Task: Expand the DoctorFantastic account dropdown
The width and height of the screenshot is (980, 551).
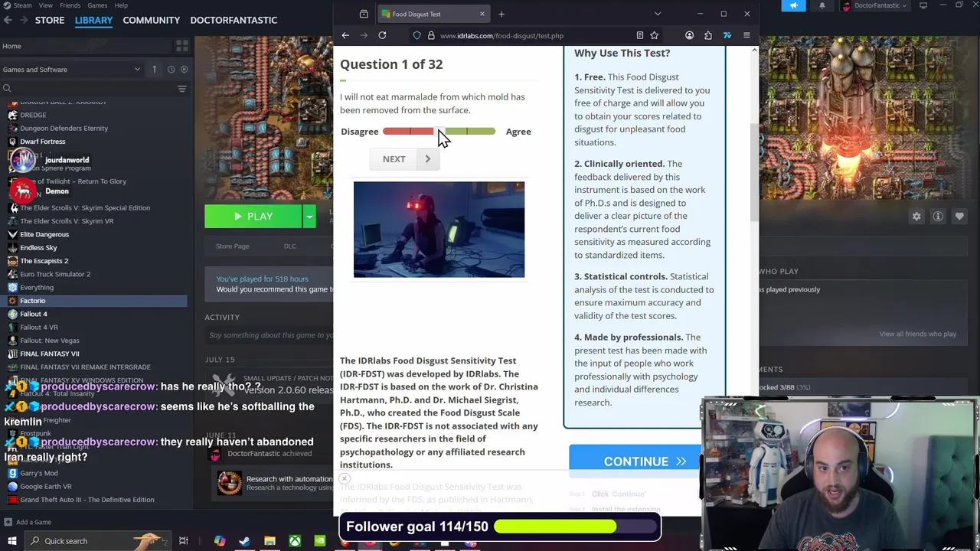Action: [874, 5]
